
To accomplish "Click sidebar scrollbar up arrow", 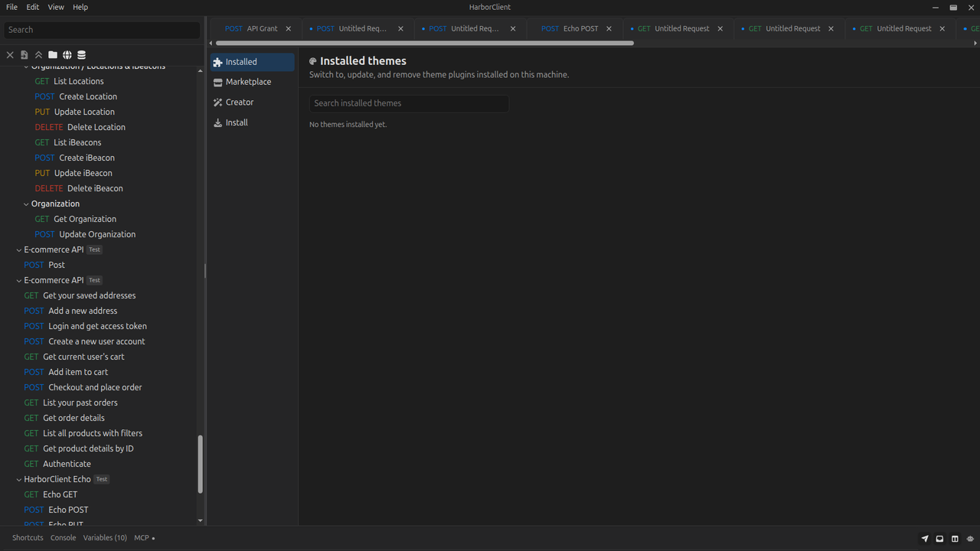I will point(201,70).
